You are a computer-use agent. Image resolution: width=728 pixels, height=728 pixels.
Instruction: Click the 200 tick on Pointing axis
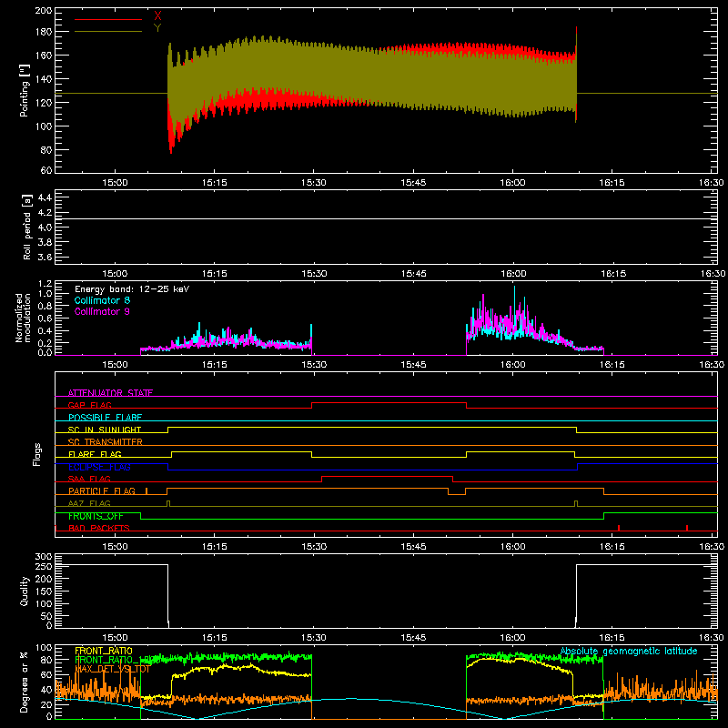point(43,11)
